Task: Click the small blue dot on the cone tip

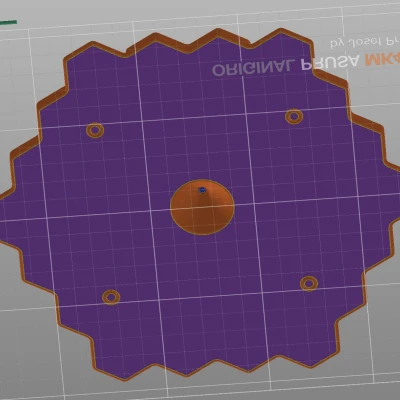Action: click(202, 190)
